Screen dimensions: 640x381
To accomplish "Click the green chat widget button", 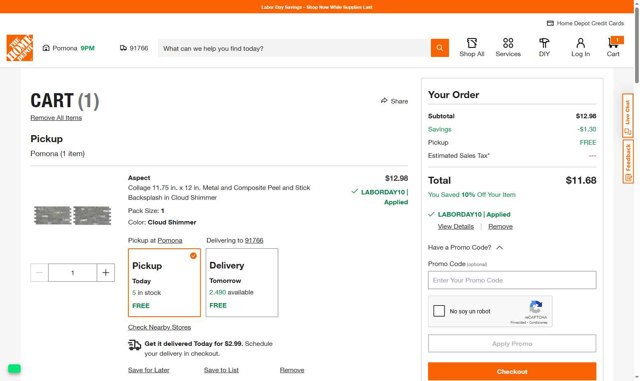I will point(14,368).
